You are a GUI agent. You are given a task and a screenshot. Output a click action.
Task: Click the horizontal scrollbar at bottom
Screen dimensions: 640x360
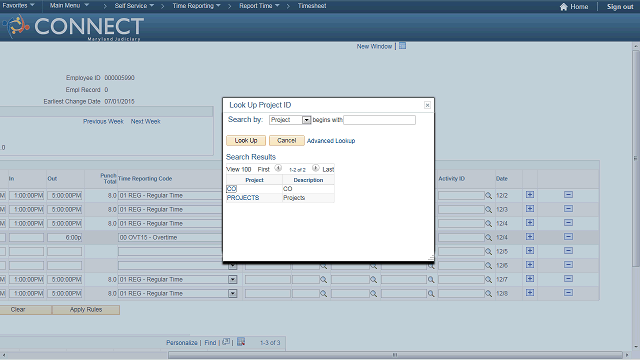pos(395,355)
